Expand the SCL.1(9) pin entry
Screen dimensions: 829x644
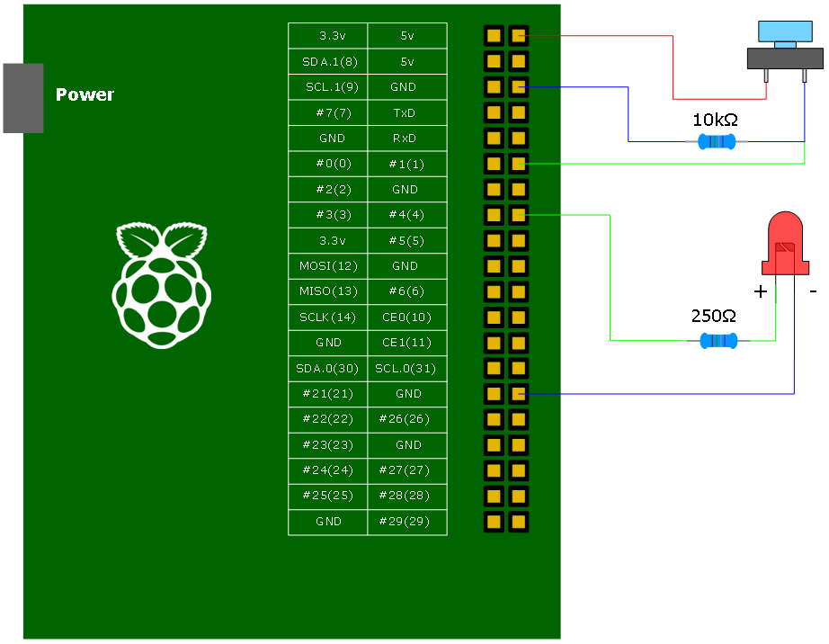coord(327,86)
